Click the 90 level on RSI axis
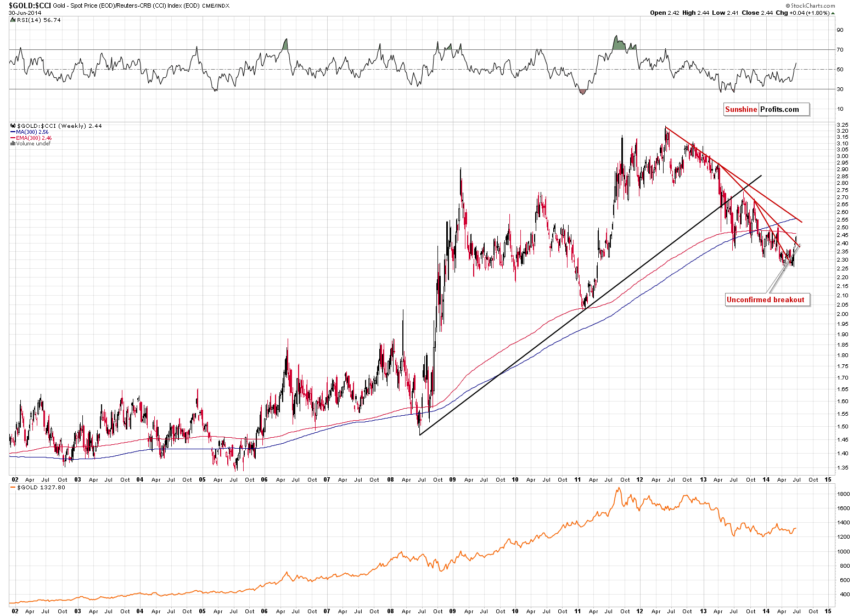 (840, 30)
